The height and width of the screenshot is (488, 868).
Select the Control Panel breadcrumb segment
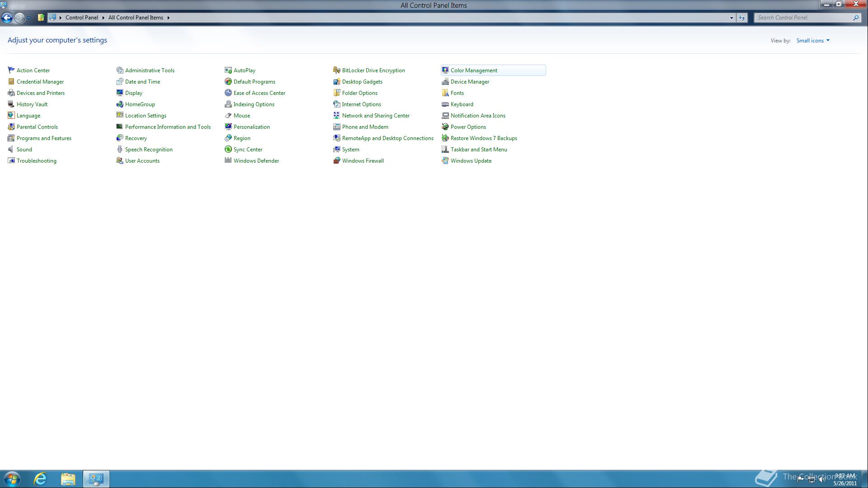click(81, 18)
